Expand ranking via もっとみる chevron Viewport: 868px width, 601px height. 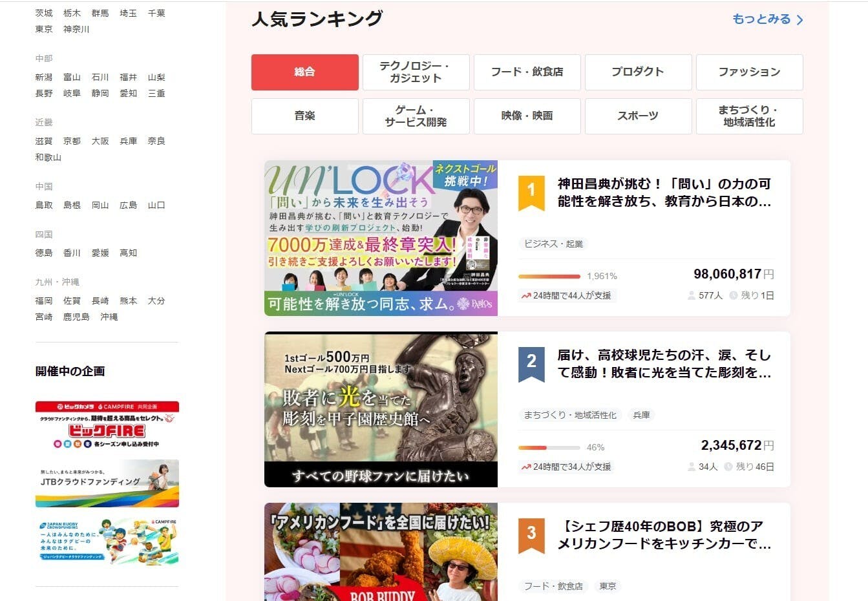coord(799,20)
